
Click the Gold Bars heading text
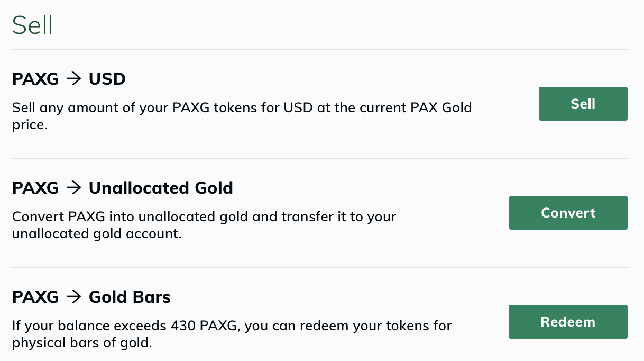click(130, 297)
